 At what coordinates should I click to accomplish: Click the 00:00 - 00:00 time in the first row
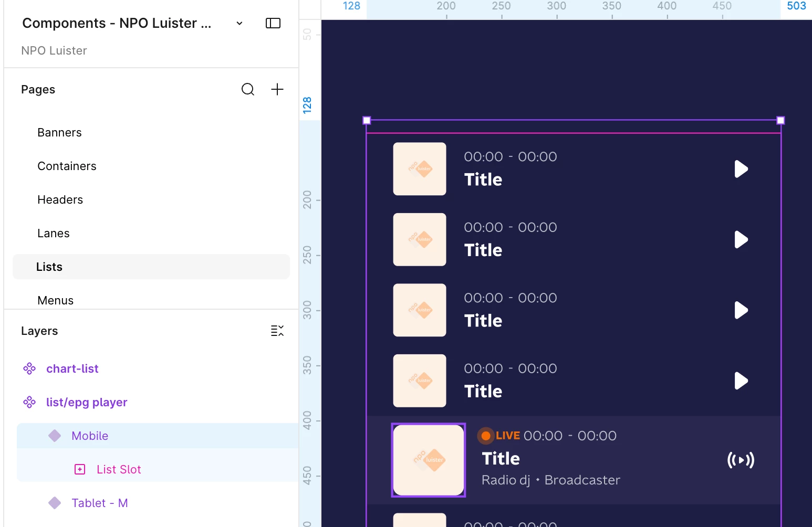click(x=511, y=156)
